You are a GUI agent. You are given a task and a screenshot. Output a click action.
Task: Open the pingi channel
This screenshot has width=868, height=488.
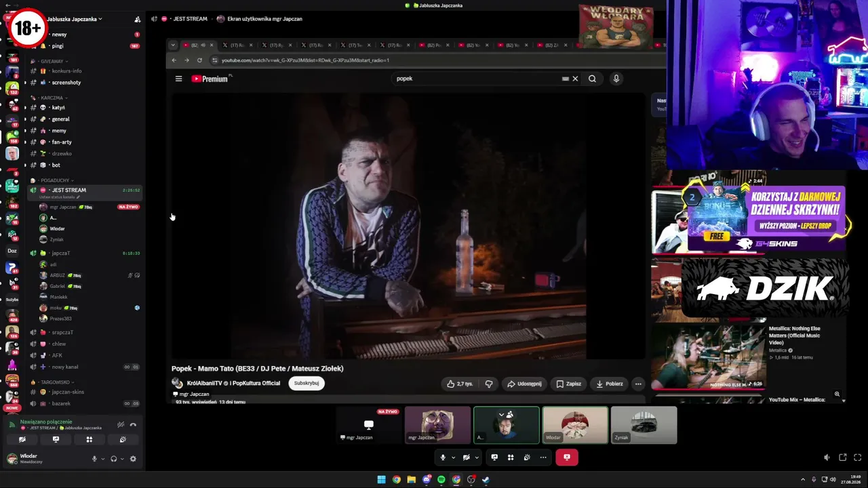click(85, 46)
